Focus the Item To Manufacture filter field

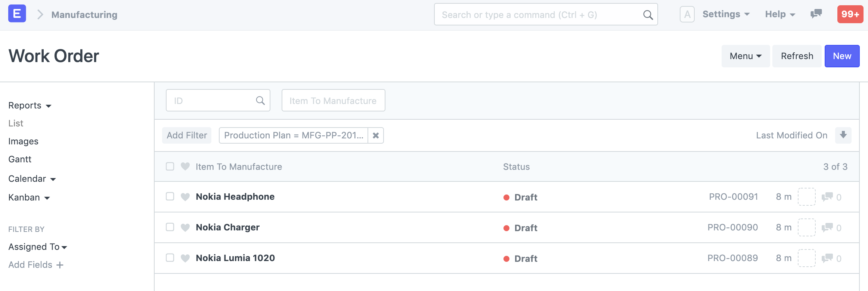[x=333, y=100]
